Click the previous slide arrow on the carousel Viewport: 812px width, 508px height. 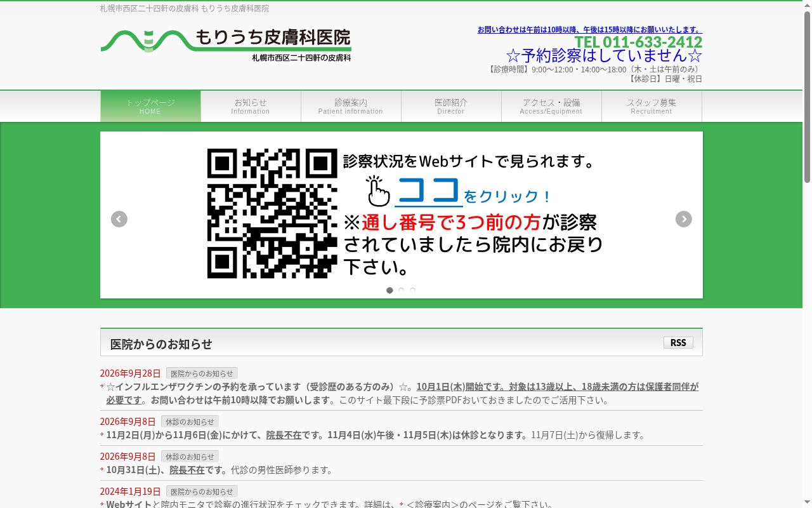(x=119, y=219)
